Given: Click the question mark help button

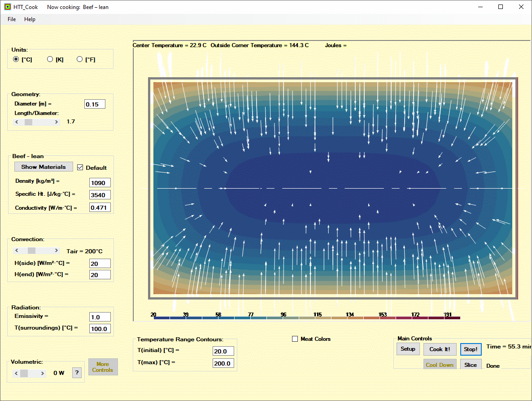Looking at the screenshot, I should click(77, 373).
